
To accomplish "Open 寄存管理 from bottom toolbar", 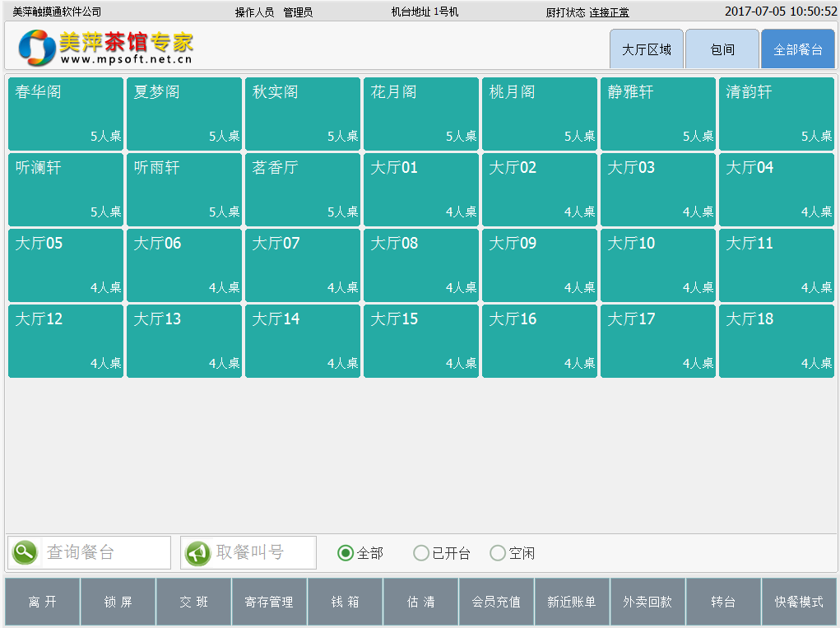I will pos(269,602).
